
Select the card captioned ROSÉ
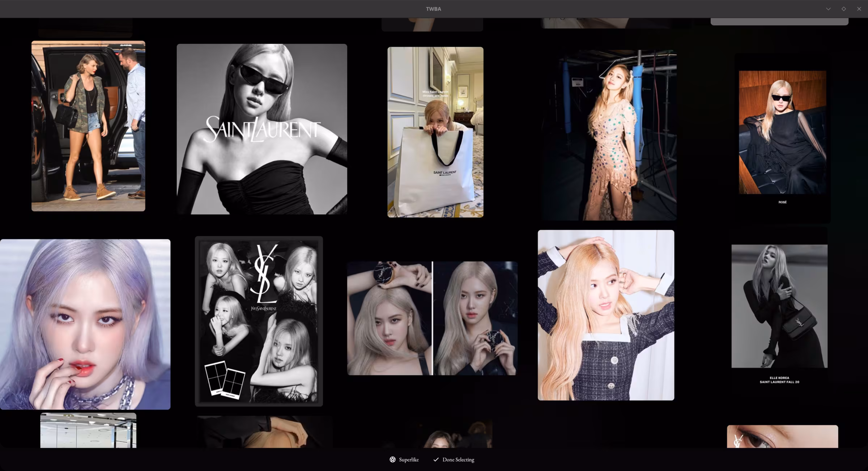pos(783,138)
